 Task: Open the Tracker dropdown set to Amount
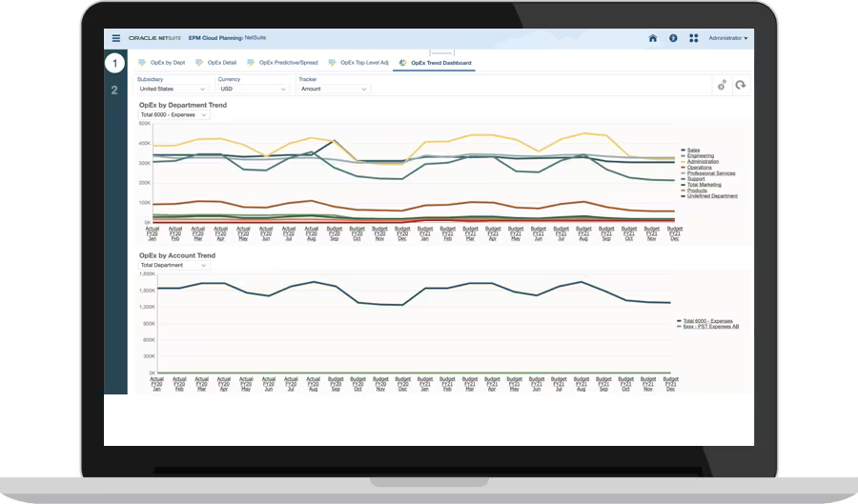click(333, 89)
